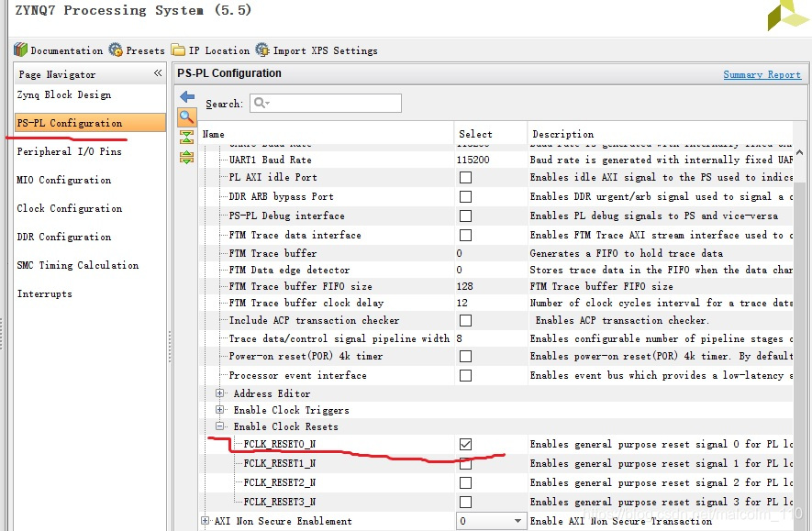Enable the FCLK_RESET2_N checkbox
This screenshot has width=812, height=531.
[465, 483]
